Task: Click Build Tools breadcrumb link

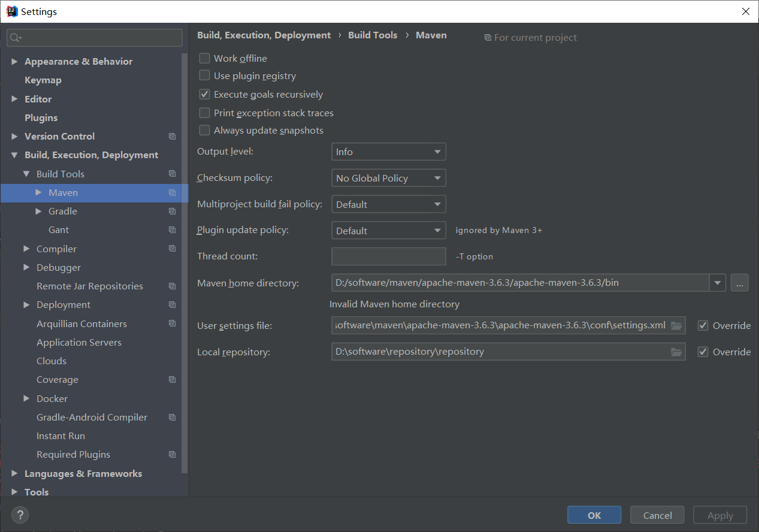Action: tap(373, 35)
